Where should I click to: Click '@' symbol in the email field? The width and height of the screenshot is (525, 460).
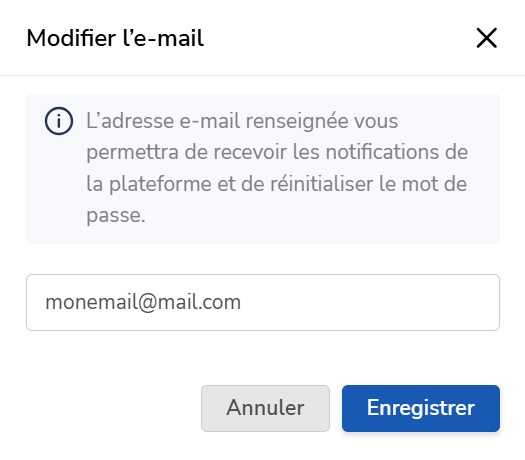click(x=146, y=303)
